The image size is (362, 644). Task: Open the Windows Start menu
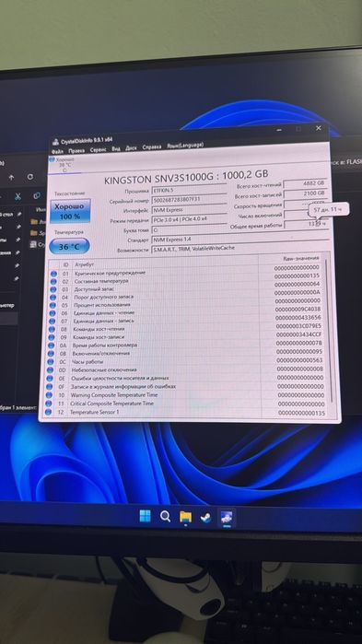(x=145, y=516)
